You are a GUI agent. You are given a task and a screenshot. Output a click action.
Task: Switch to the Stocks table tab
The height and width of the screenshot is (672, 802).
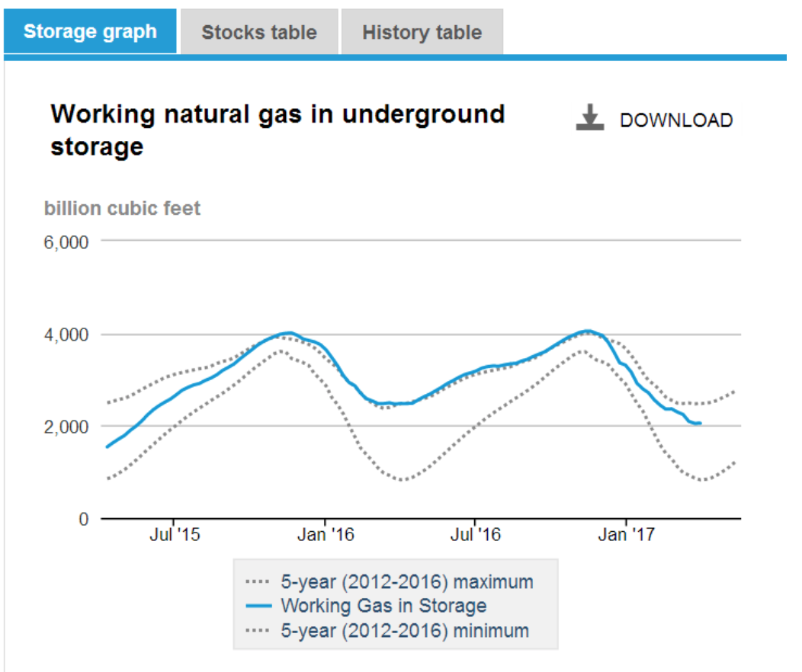(x=258, y=33)
